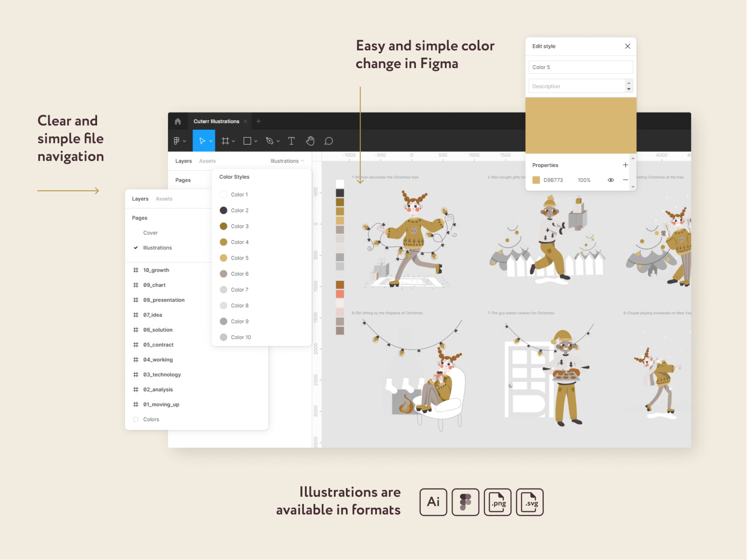
Task: Toggle visibility eye for D9B773 fill
Action: 611,180
